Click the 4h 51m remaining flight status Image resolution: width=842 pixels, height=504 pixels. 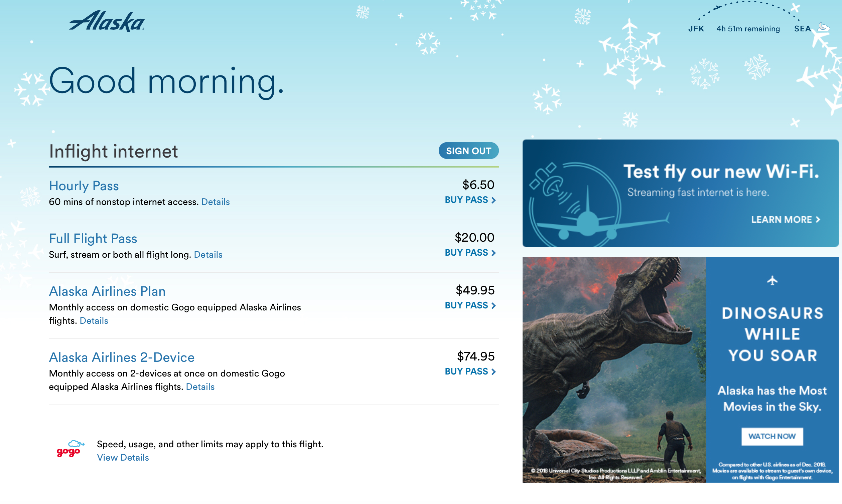tap(748, 29)
